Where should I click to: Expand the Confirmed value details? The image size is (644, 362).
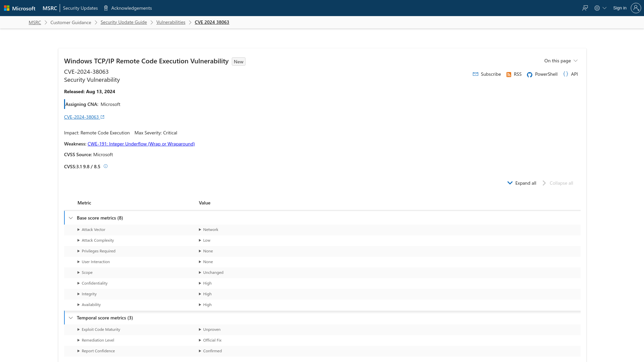click(210, 351)
